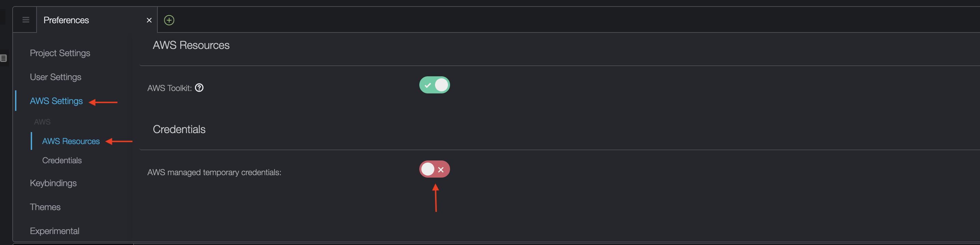980x245 pixels.
Task: Click the AWS Toolkit label text
Action: click(170, 88)
